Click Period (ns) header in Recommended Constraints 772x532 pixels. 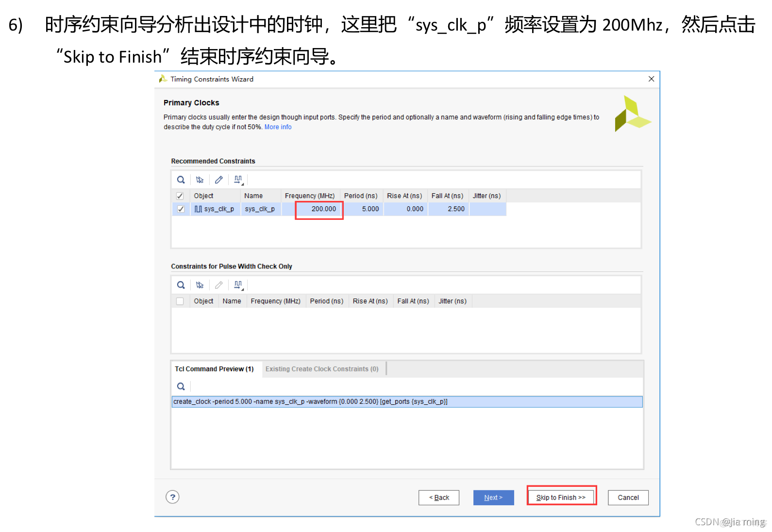tap(361, 196)
